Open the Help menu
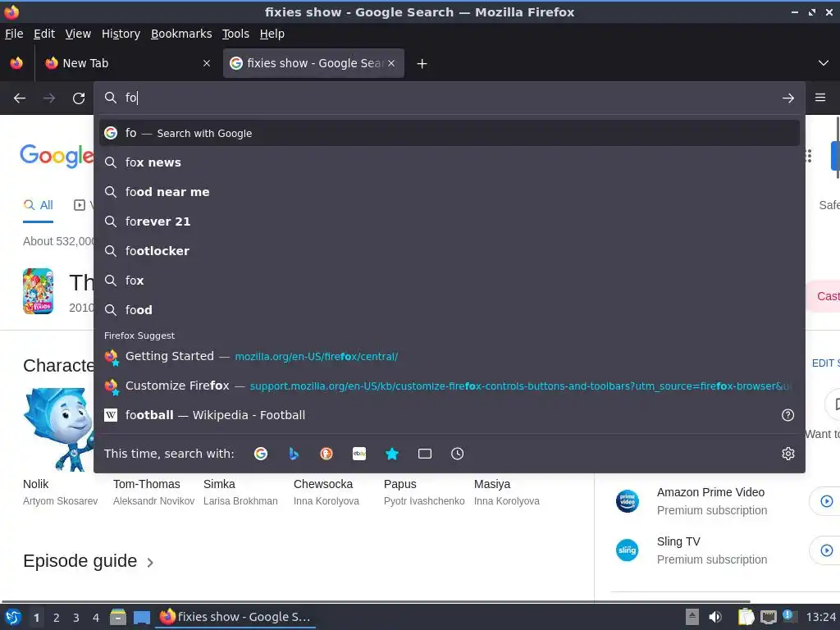Screen dimensions: 840x630 tap(272, 34)
